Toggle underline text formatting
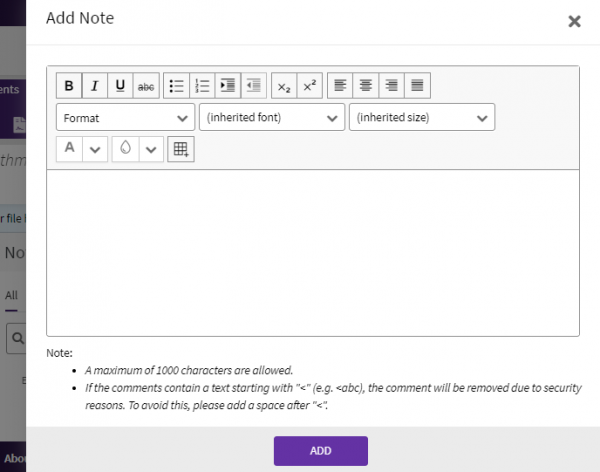This screenshot has width=600, height=472. pyautogui.click(x=121, y=86)
